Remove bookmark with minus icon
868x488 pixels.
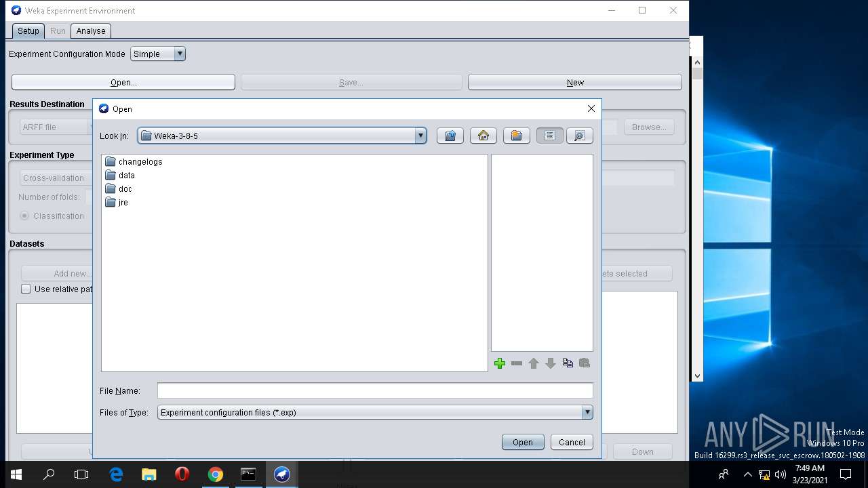[x=517, y=363]
